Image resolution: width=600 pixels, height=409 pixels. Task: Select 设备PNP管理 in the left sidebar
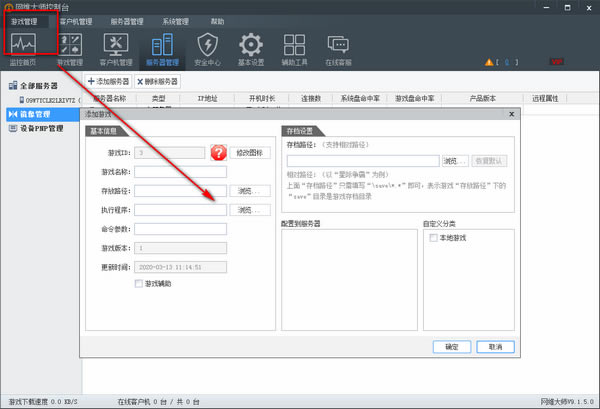(41, 128)
